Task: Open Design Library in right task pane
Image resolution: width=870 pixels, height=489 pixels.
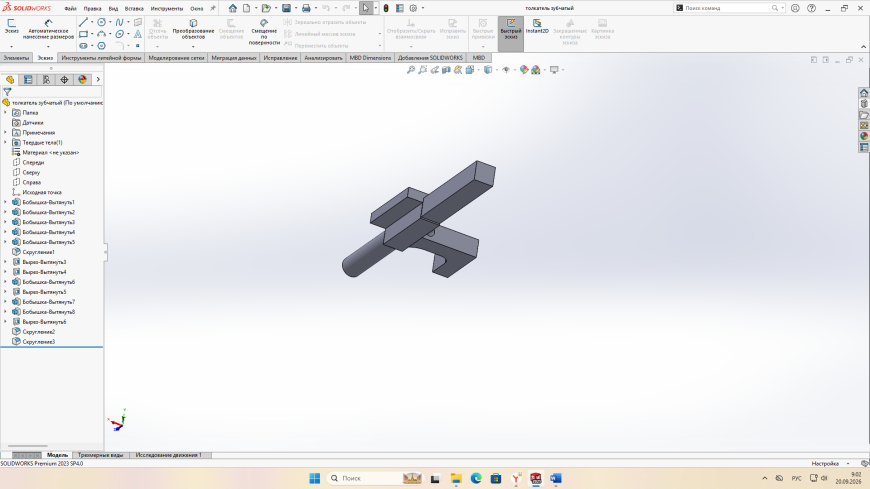Action: [x=864, y=104]
